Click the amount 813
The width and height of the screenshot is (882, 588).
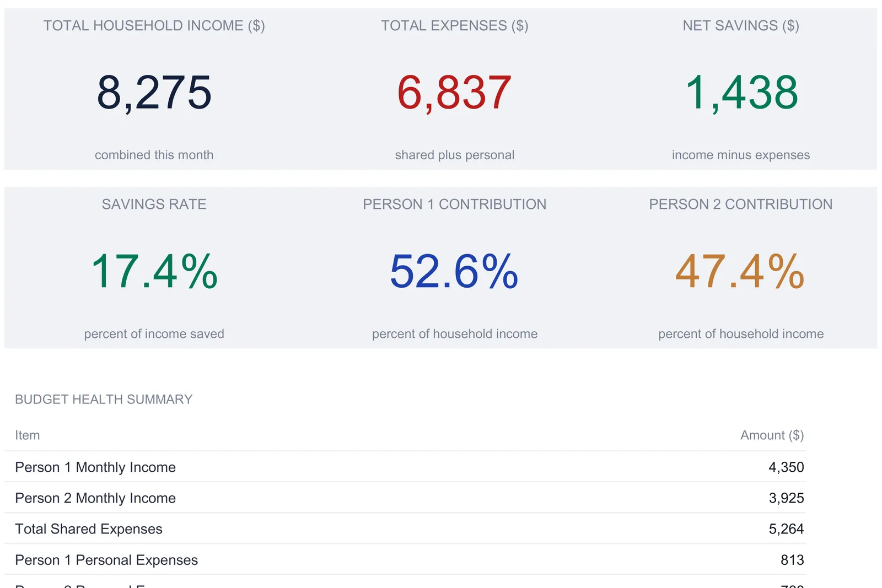pyautogui.click(x=792, y=560)
